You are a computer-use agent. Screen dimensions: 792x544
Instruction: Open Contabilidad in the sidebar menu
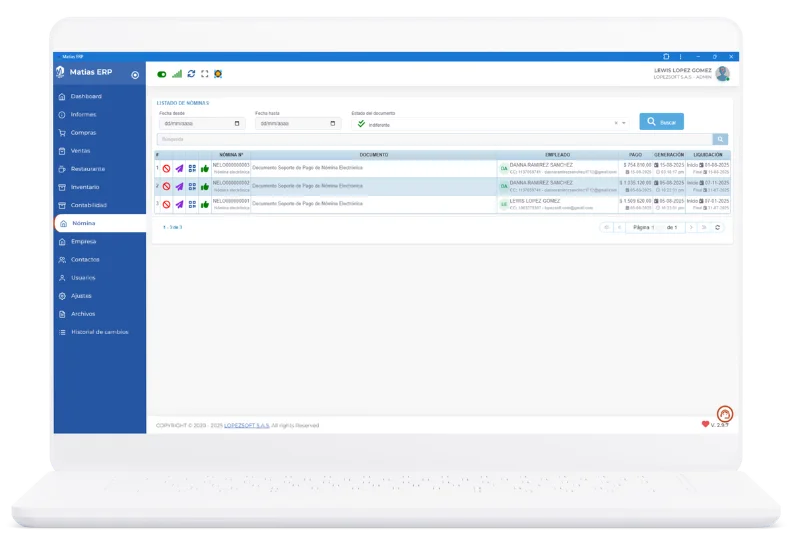coord(88,205)
